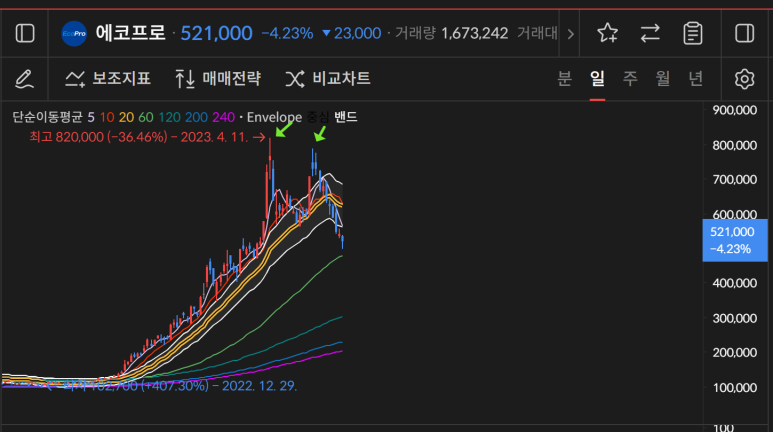773x432 pixels.
Task: Click the 23,000 price drop value
Action: 357,34
